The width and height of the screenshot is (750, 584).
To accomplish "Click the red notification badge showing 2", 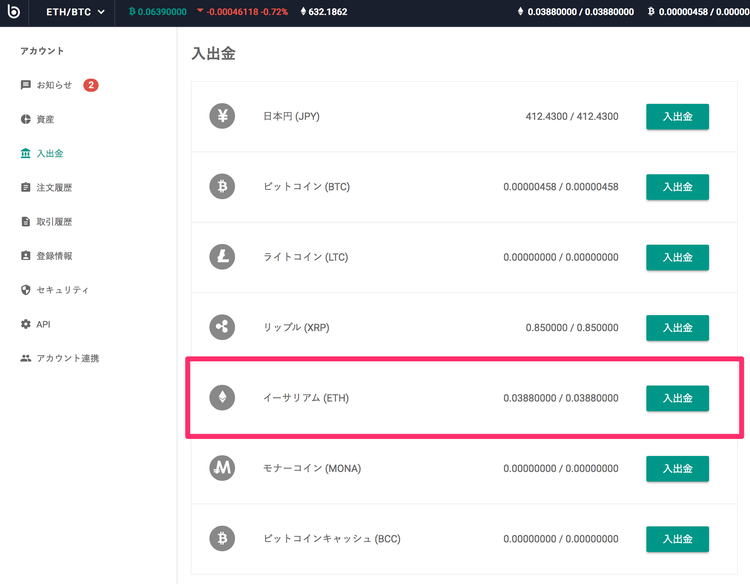I will coord(91,85).
